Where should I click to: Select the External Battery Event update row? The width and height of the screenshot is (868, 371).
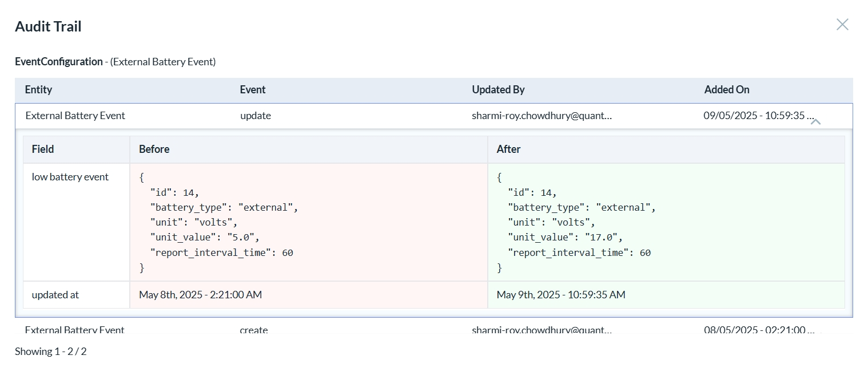[x=75, y=116]
